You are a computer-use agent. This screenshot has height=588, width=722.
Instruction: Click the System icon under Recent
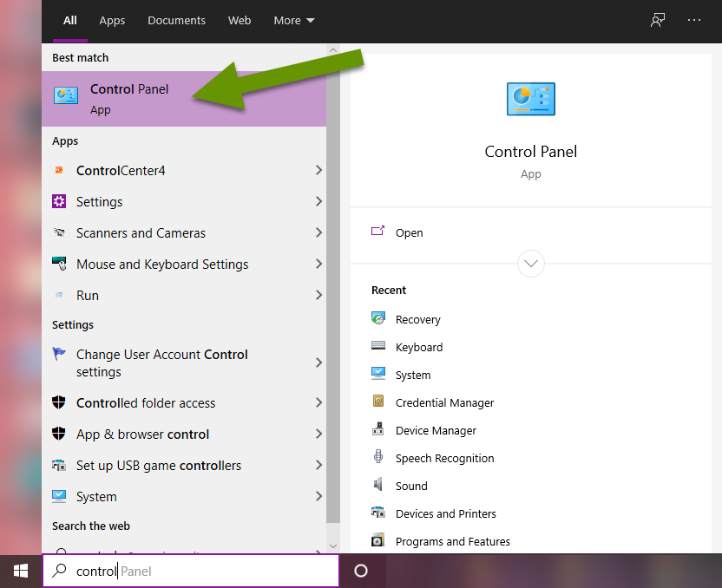pos(378,373)
